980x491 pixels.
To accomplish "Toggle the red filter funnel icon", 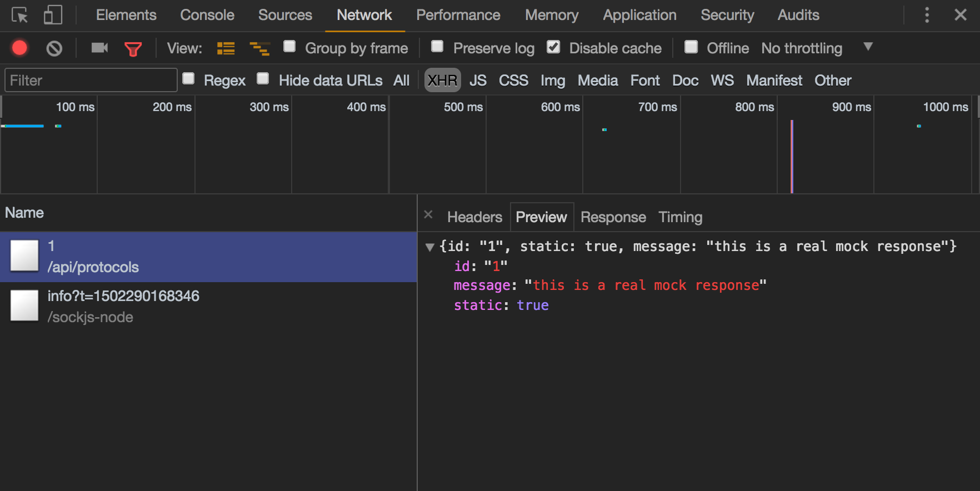I will tap(133, 49).
